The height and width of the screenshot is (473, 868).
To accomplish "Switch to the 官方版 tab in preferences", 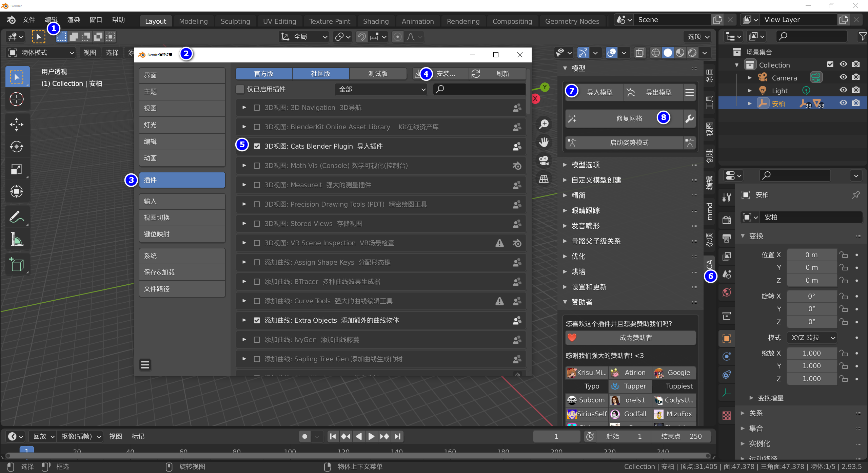I will click(264, 73).
